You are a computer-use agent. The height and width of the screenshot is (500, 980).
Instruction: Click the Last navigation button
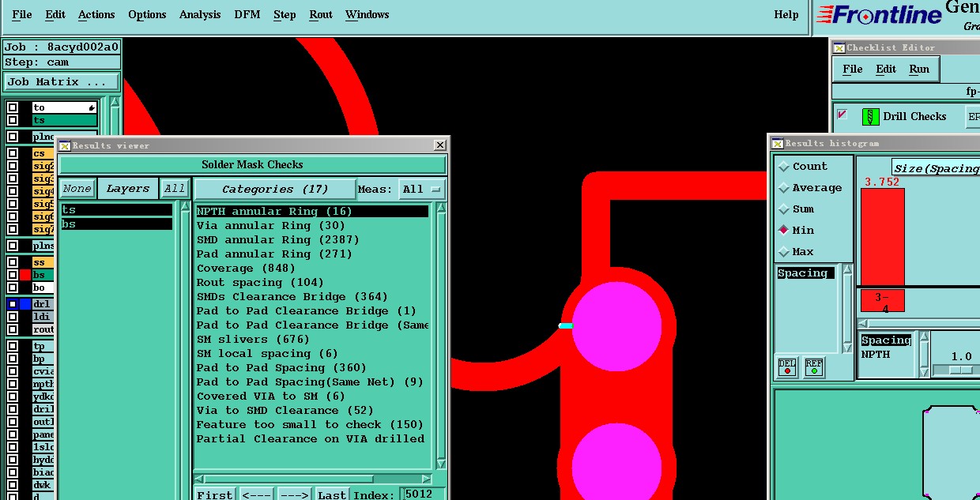tap(333, 495)
